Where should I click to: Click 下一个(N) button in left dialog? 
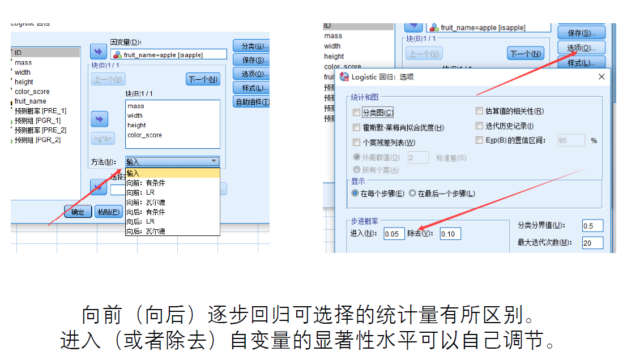coord(203,79)
